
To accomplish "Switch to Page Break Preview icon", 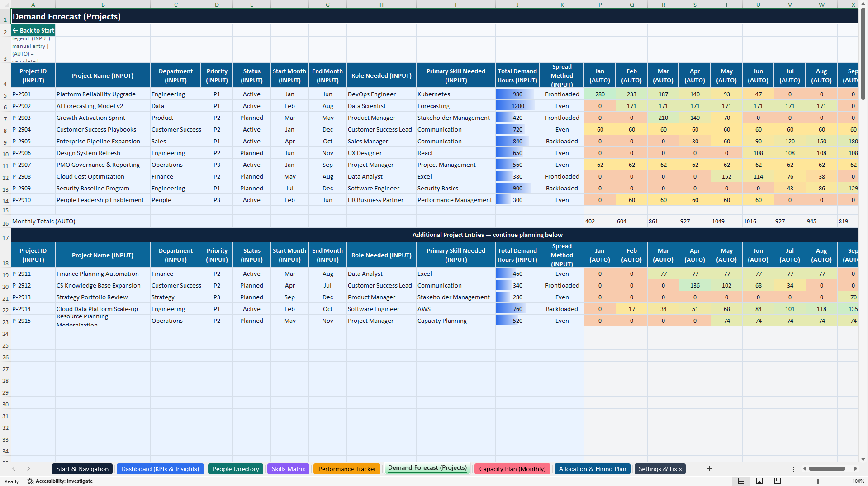I will (x=778, y=481).
